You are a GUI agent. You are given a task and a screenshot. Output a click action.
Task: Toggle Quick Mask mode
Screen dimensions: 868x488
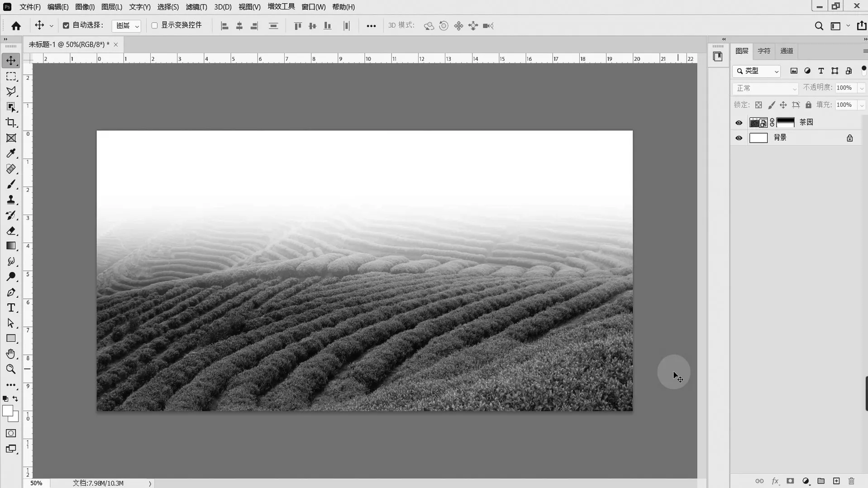11,433
